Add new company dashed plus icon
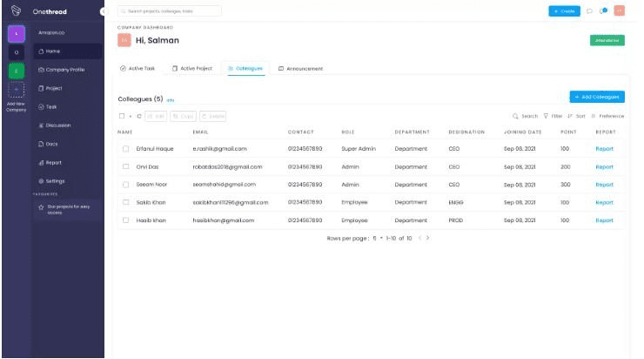Viewport: 644px width, 359px height. (16, 89)
